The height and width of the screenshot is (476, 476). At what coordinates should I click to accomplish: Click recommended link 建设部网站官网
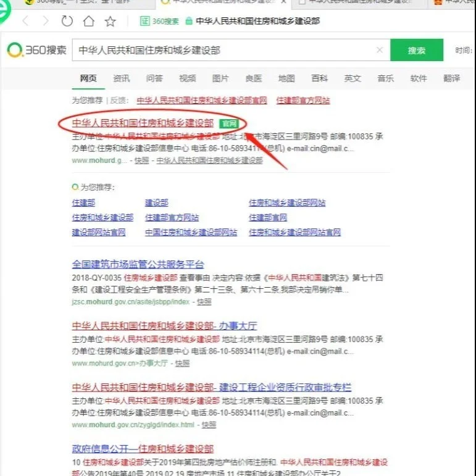point(99,232)
